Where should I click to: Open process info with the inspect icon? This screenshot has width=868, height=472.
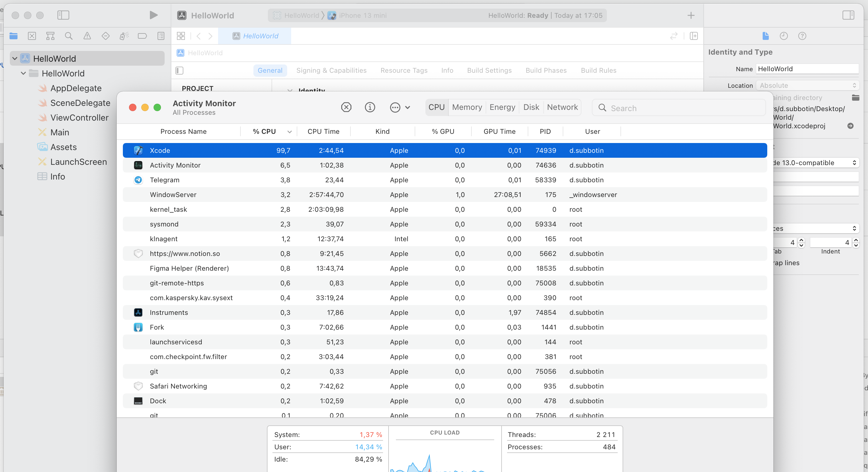point(369,107)
